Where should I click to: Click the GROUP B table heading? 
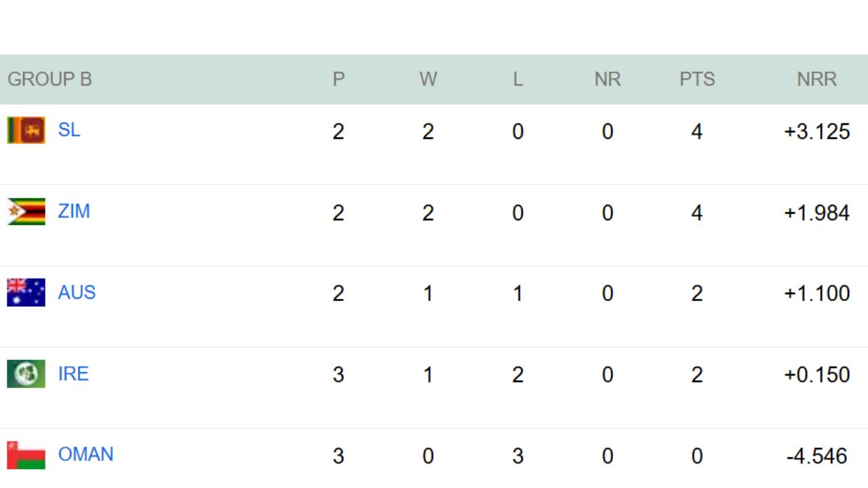point(50,79)
